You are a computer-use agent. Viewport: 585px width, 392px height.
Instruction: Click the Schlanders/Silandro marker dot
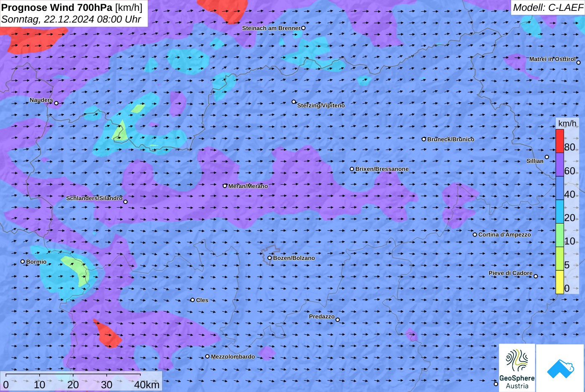[125, 202]
